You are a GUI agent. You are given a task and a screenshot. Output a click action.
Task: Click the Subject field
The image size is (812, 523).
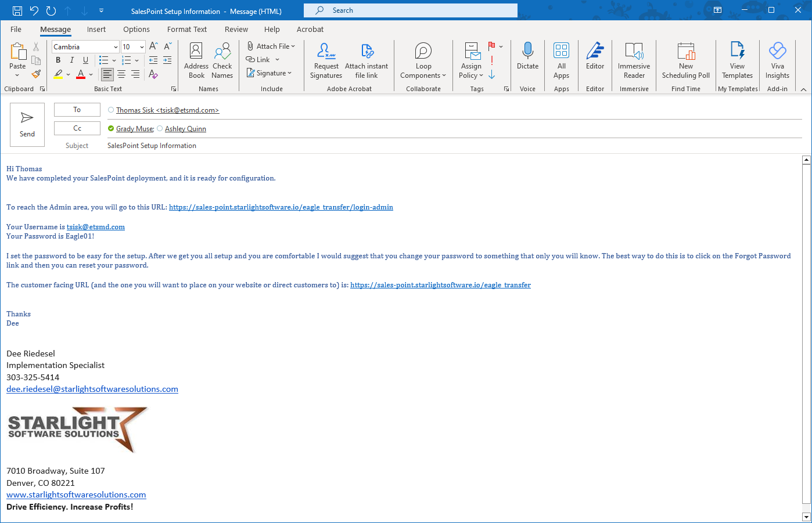(x=453, y=146)
